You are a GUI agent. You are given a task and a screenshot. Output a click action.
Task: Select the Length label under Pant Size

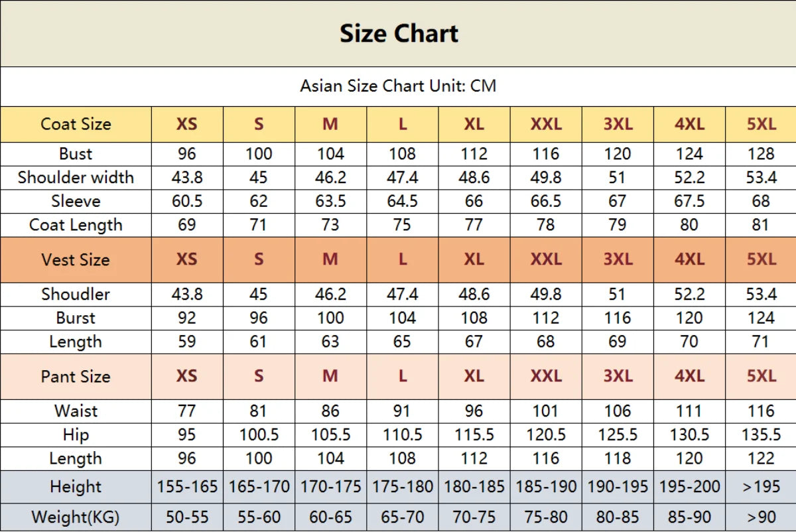click(x=76, y=458)
